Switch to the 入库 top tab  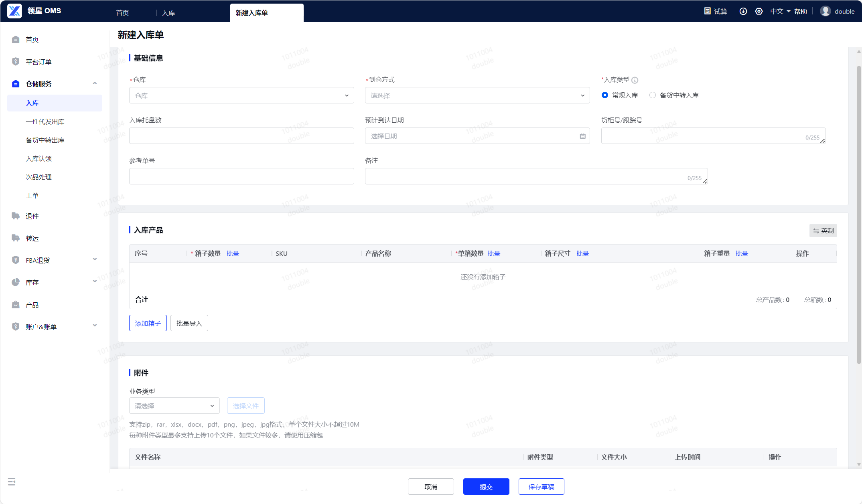168,13
